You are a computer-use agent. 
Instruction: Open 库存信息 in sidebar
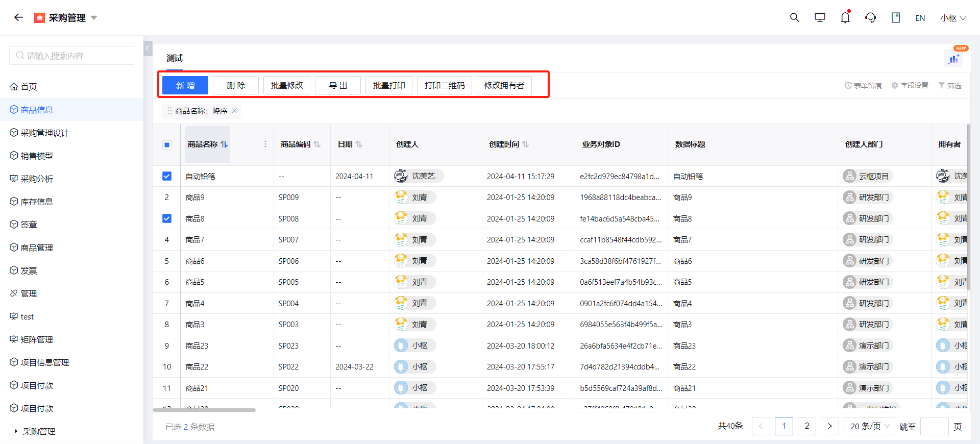coord(37,202)
